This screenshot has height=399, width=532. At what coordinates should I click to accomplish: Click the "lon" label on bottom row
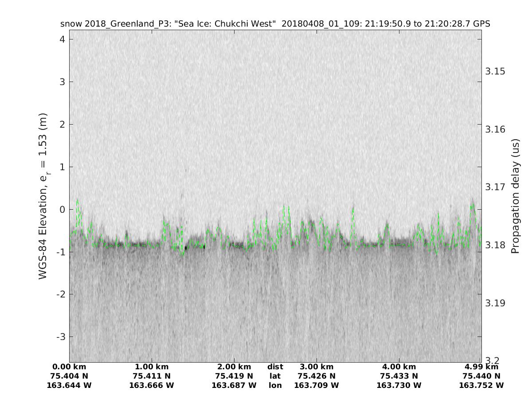[275, 385]
